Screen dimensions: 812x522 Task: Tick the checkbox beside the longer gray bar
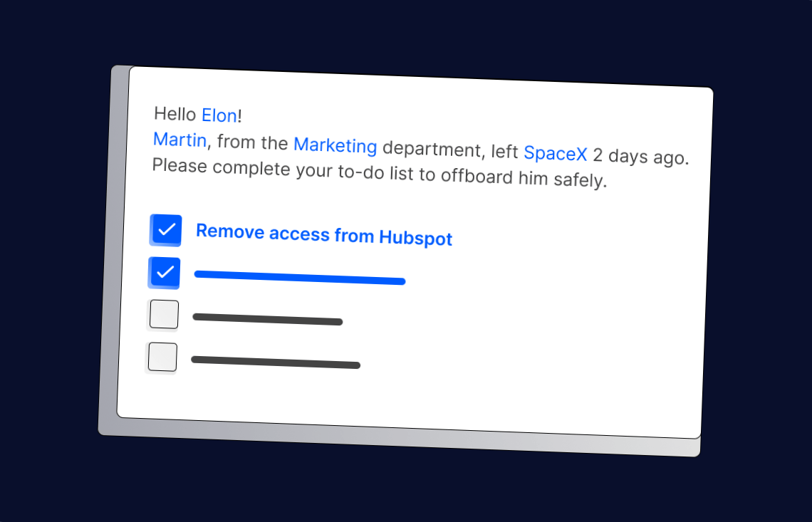point(162,357)
